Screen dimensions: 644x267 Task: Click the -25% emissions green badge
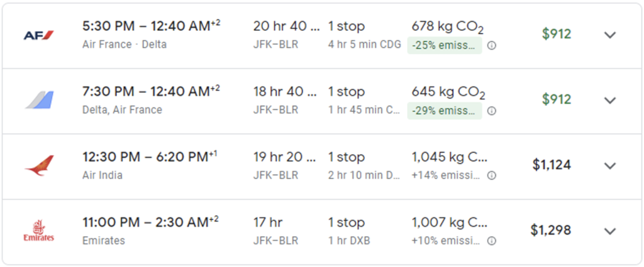445,45
